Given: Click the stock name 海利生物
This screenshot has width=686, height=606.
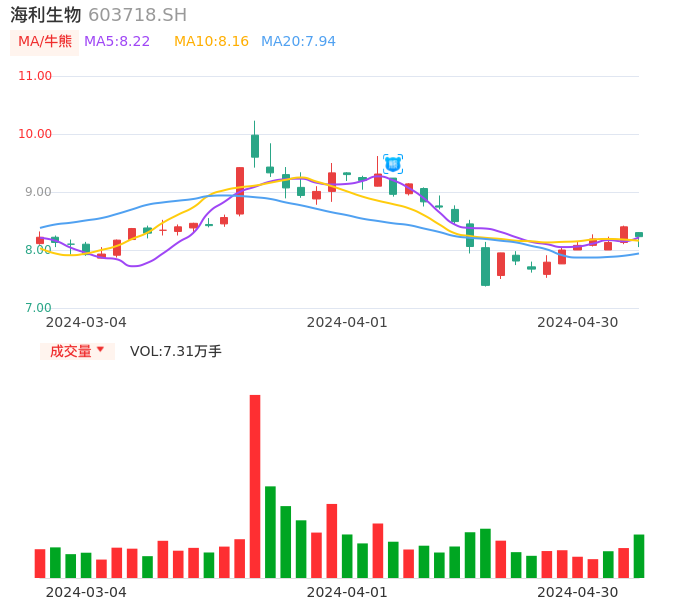Looking at the screenshot, I should (x=46, y=15).
